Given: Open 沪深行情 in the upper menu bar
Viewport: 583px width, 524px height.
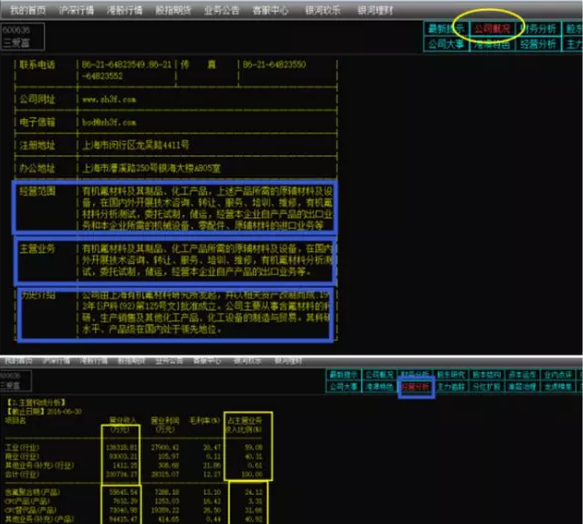Looking at the screenshot, I should coord(76,10).
